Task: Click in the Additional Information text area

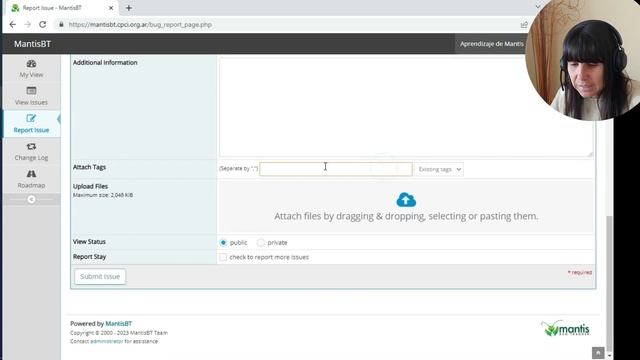Action: click(x=406, y=107)
